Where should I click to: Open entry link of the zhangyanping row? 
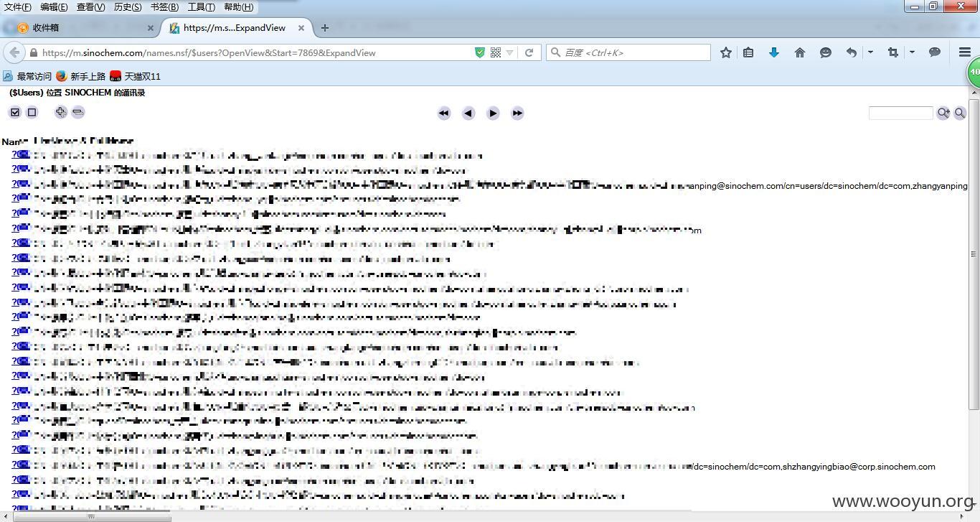[19, 184]
